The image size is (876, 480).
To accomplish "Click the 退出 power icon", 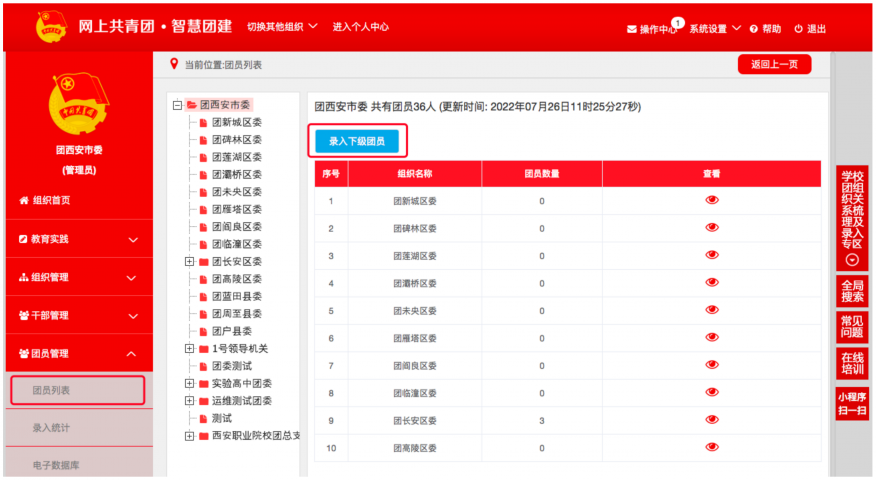I will pyautogui.click(x=799, y=29).
